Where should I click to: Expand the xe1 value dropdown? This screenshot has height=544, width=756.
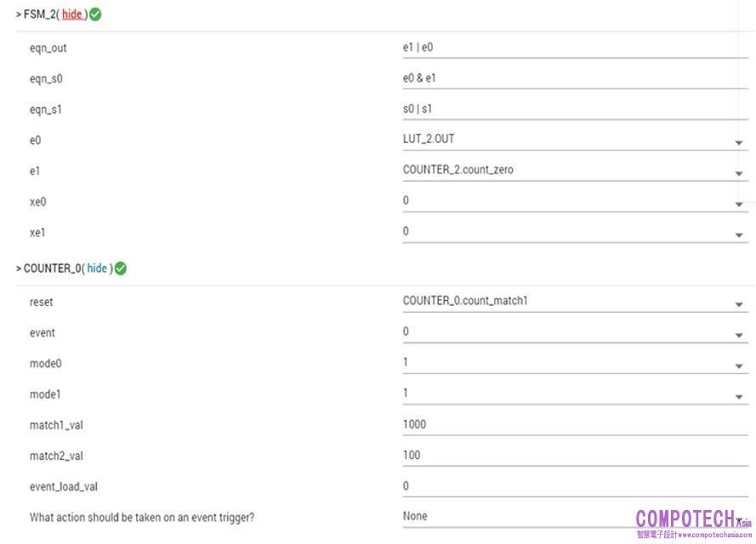coord(739,235)
